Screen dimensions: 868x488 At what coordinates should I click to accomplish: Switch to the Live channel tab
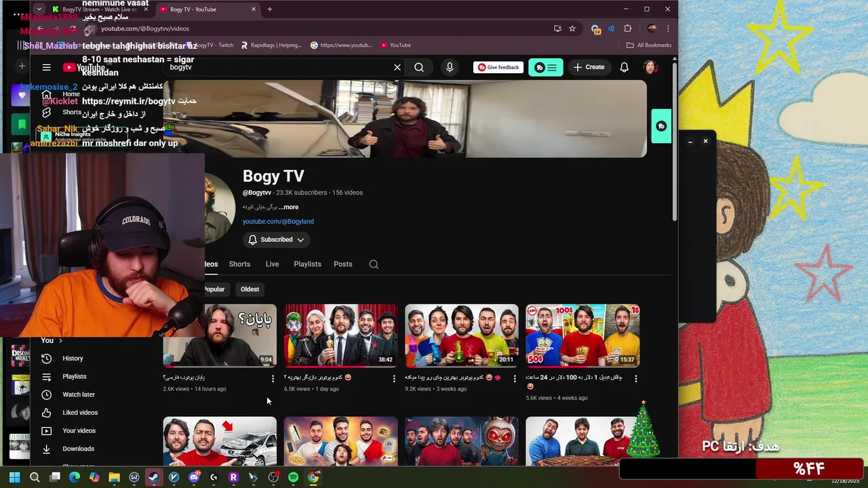pos(272,264)
